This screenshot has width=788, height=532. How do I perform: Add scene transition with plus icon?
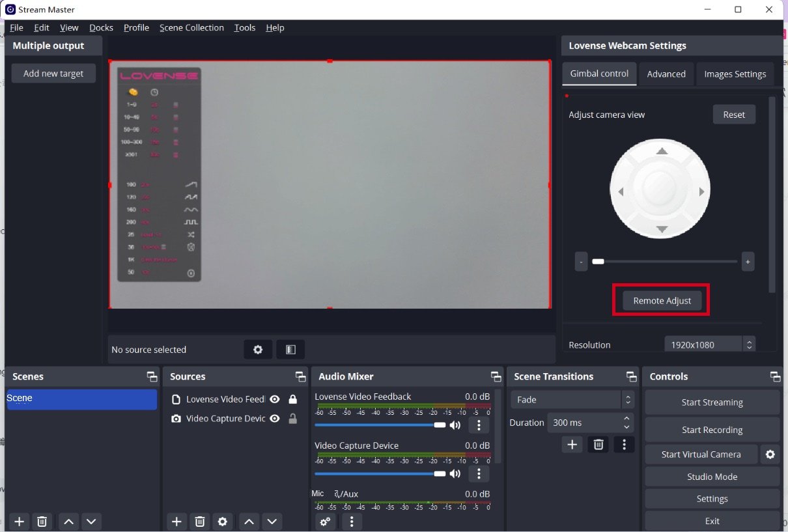(x=572, y=444)
